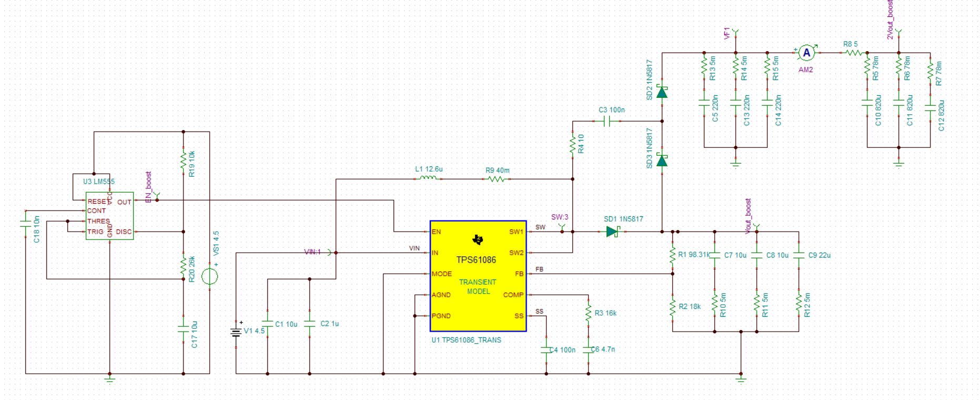
Task: Select the C18 10n capacitor symbol
Action: point(25,224)
